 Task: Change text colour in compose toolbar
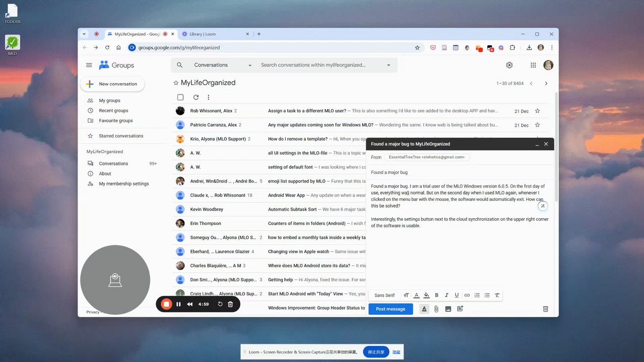tap(417, 295)
